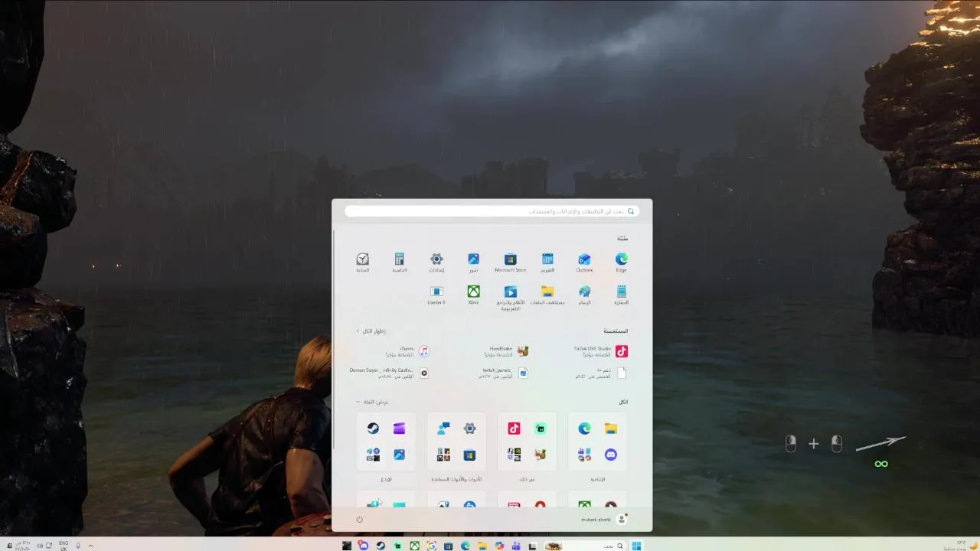Open mubark alrshk account menu
Image resolution: width=980 pixels, height=551 pixels.
605,519
